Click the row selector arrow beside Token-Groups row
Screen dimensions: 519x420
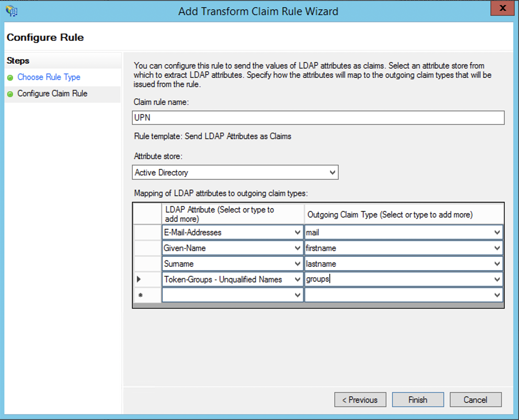tap(139, 279)
